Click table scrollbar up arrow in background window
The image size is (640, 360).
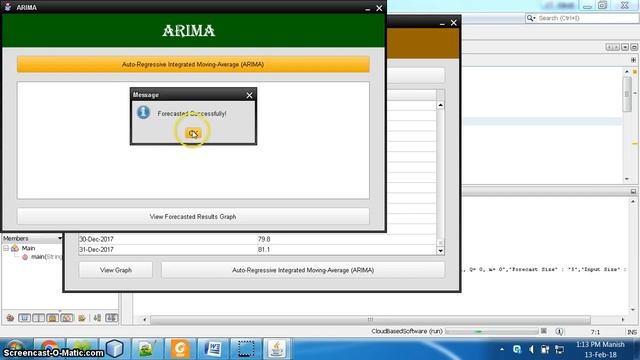440,105
